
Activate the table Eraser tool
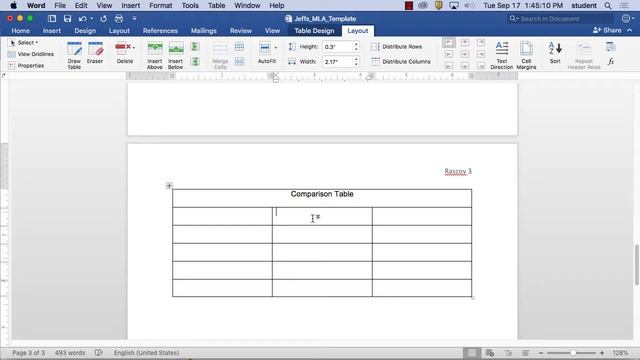coord(95,53)
